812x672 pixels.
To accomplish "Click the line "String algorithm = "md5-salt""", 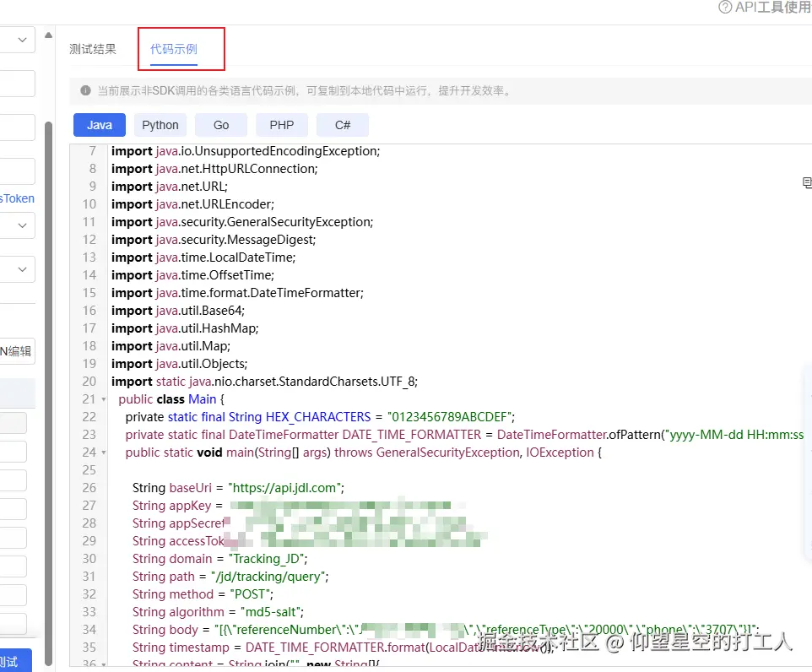I will tap(218, 612).
